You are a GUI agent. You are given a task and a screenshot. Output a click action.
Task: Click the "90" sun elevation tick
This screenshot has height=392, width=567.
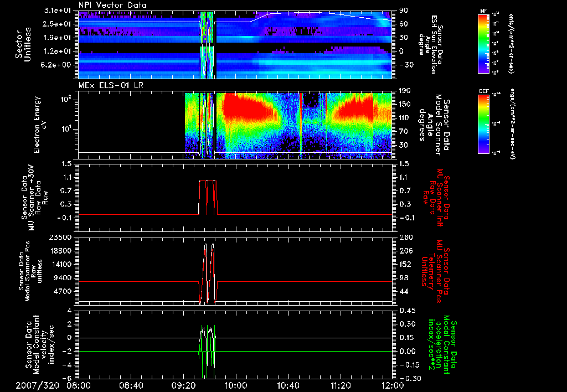(404, 11)
